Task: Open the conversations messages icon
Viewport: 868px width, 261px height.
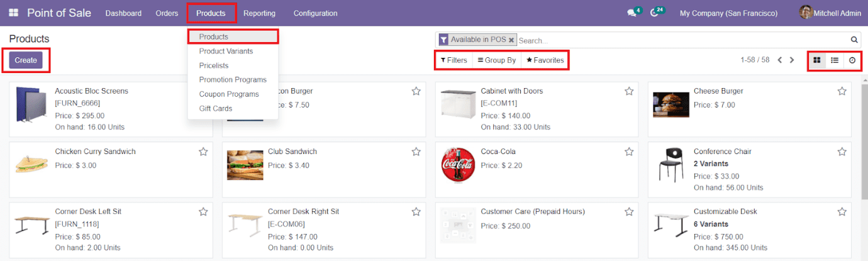Action: 632,13
